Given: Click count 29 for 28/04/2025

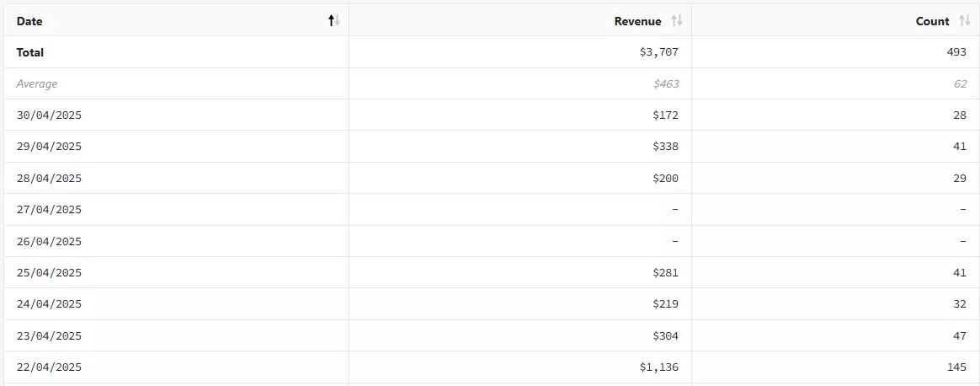Looking at the screenshot, I should point(961,179).
